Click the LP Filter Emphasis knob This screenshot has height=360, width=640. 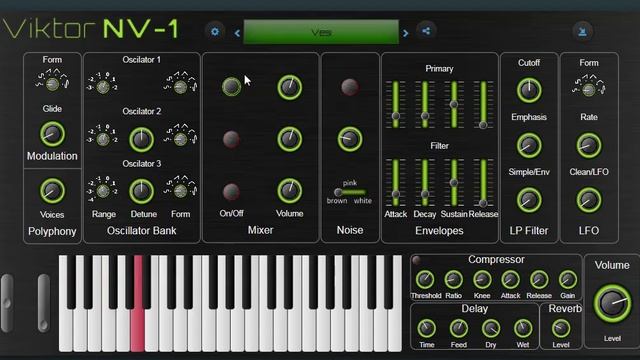click(x=529, y=145)
